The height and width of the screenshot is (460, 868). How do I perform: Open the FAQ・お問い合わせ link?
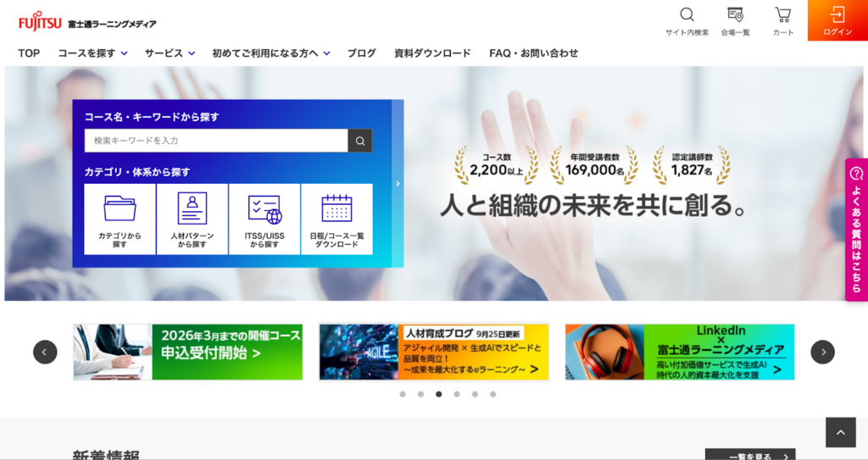pos(534,53)
